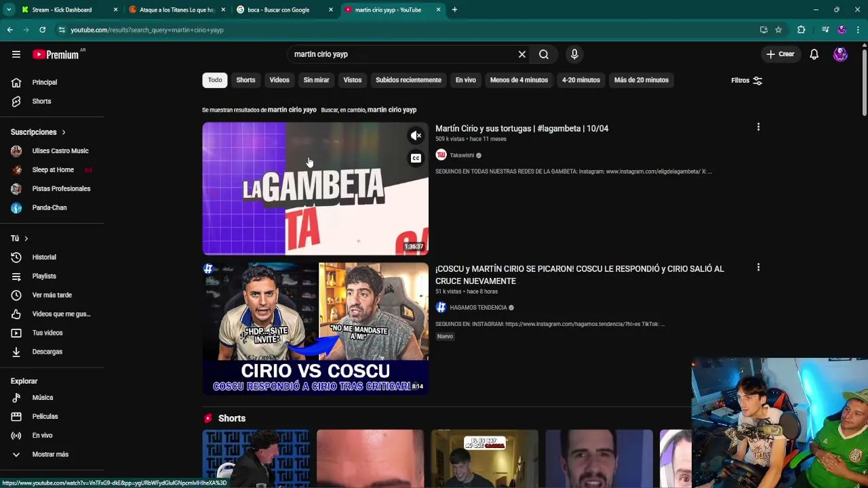Open Panda-Chan subscription
Screen dimensions: 868x488
pos(52,207)
